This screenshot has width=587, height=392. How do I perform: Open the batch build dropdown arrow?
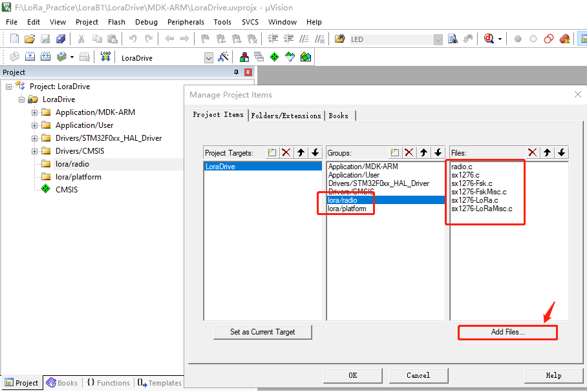click(x=72, y=57)
